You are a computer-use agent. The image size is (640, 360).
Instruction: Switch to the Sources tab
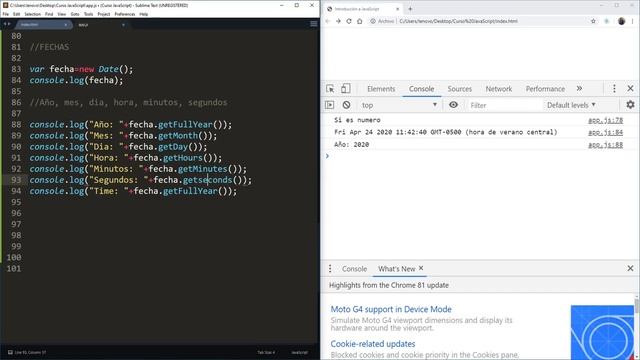pos(459,89)
